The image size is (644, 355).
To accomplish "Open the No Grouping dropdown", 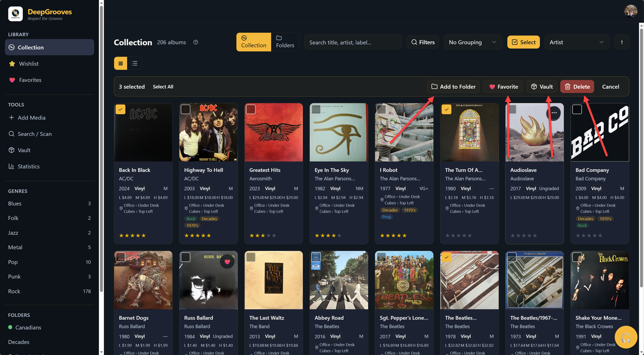I will (x=473, y=42).
